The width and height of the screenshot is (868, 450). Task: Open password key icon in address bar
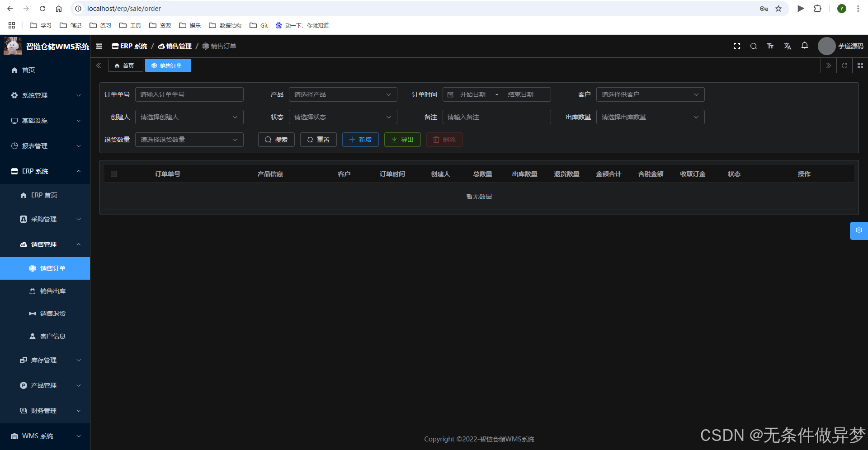[764, 9]
